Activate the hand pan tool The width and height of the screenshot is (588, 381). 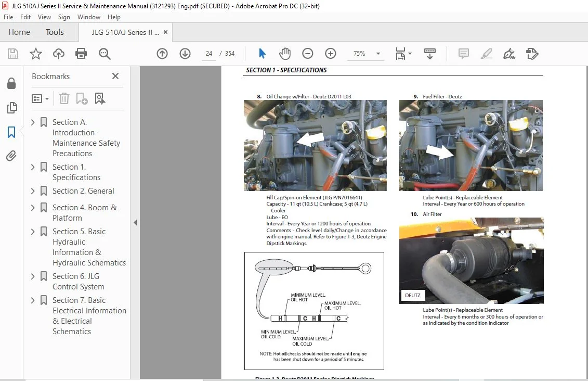(284, 54)
